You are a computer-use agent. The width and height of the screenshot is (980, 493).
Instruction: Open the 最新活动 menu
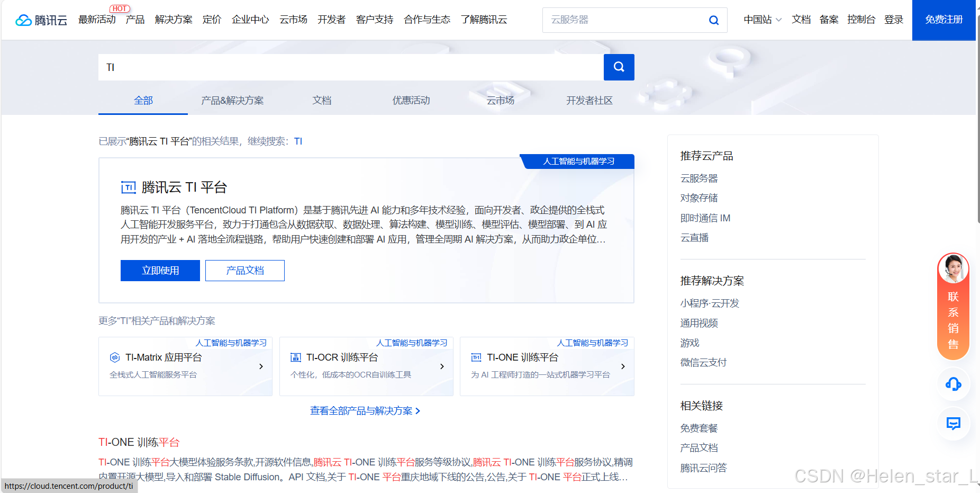pos(97,20)
